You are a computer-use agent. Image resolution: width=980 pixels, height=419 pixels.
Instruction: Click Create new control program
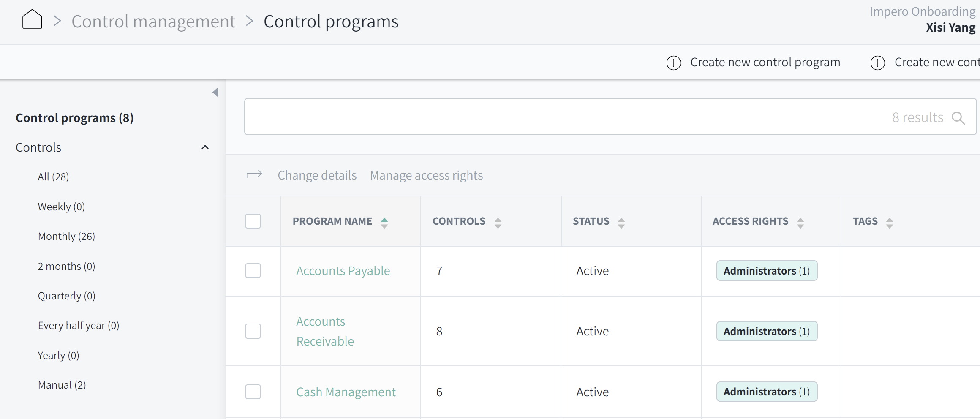coord(765,62)
